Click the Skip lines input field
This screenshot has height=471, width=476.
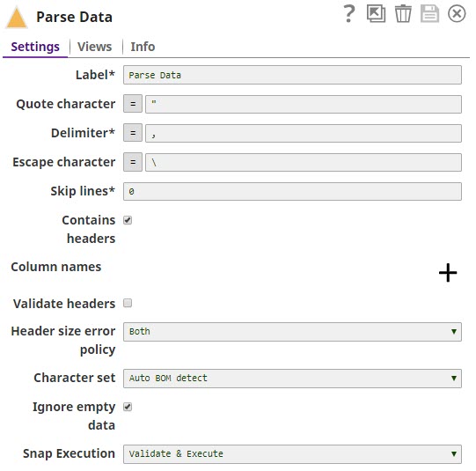pyautogui.click(x=292, y=191)
